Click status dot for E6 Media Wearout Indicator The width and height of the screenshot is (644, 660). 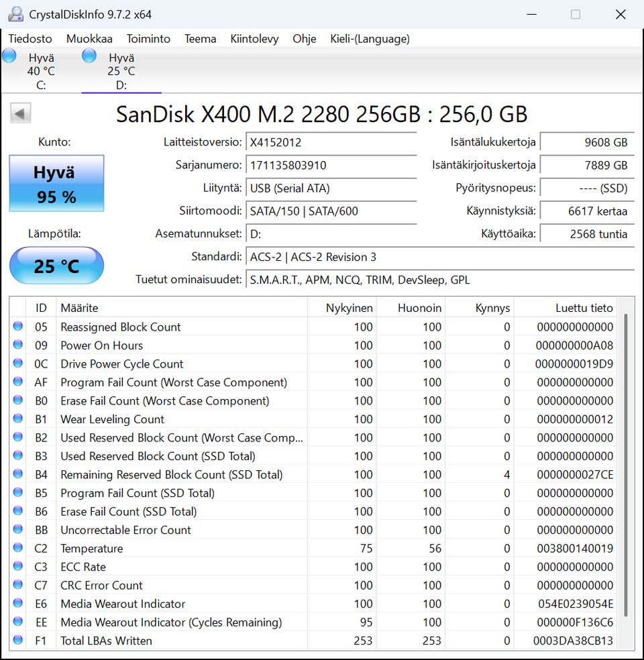(17, 603)
